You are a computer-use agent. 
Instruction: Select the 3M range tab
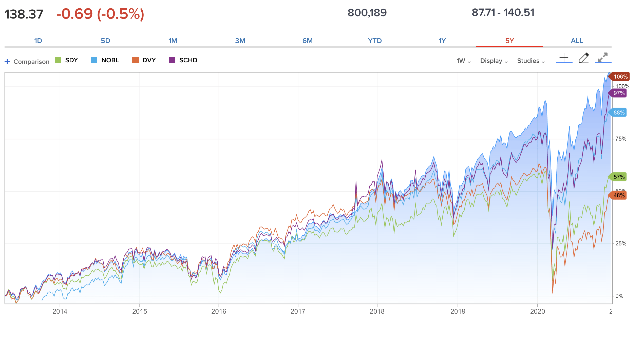[240, 41]
